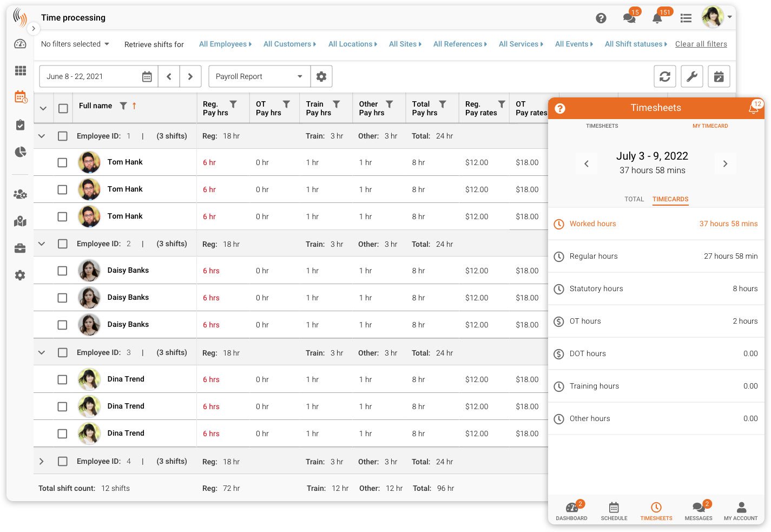This screenshot has height=532, width=771.
Task: Go to previous date range
Action: (x=169, y=76)
